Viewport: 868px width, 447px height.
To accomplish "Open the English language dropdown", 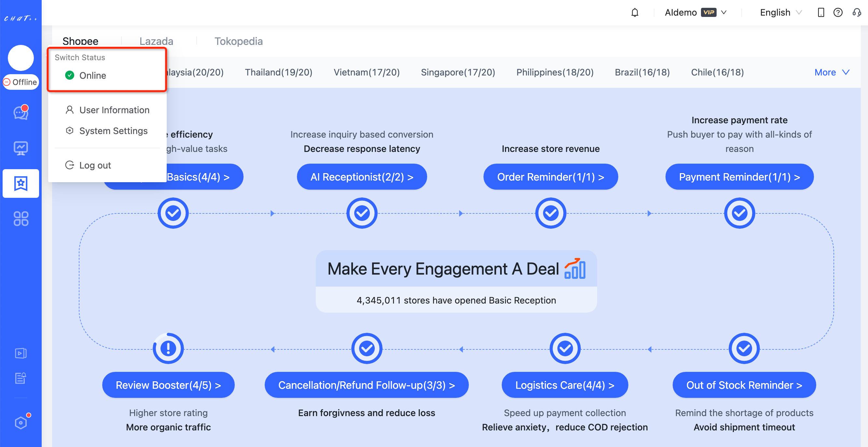I will pos(780,13).
